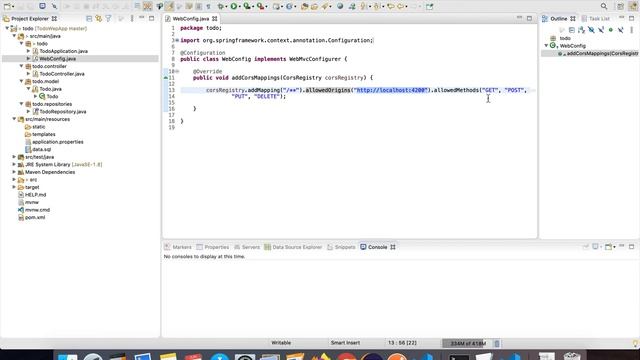Open TodoController.java in Project Explorer
The image size is (640, 360).
62,74
